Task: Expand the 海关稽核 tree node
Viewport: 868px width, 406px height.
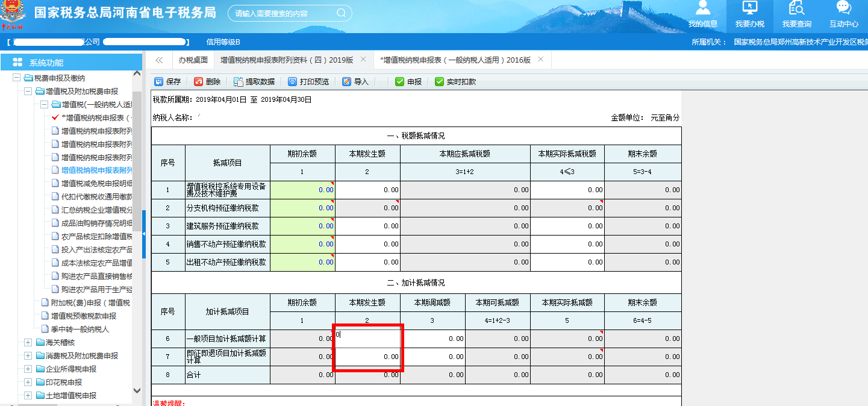Action: pyautogui.click(x=28, y=342)
